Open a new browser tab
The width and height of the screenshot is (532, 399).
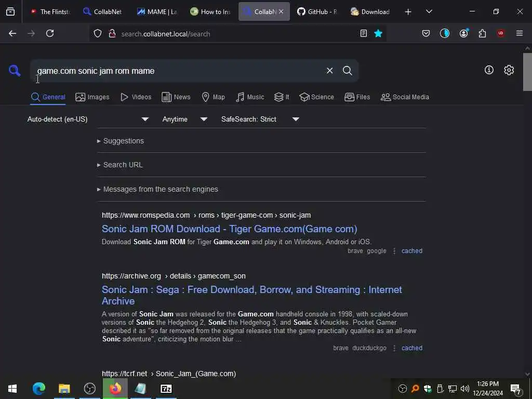[x=408, y=12]
